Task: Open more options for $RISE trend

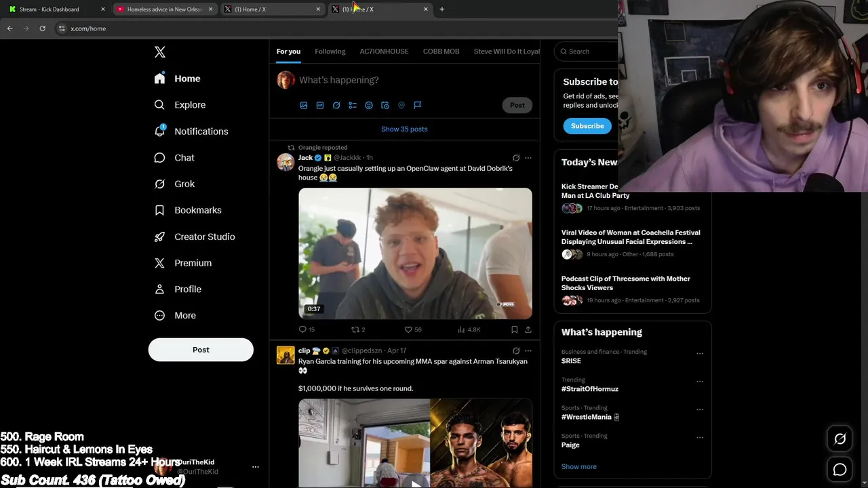Action: 700,353
